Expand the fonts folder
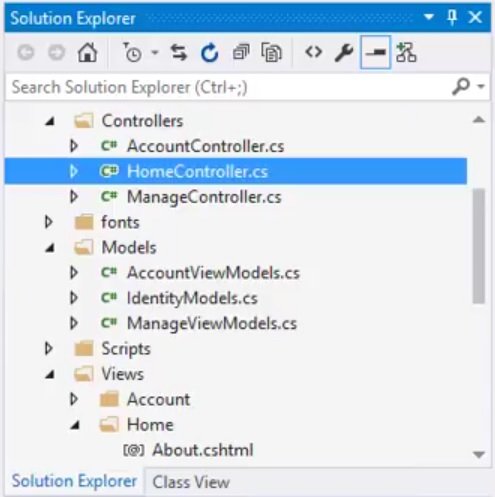This screenshot has width=495, height=497. pyautogui.click(x=49, y=222)
